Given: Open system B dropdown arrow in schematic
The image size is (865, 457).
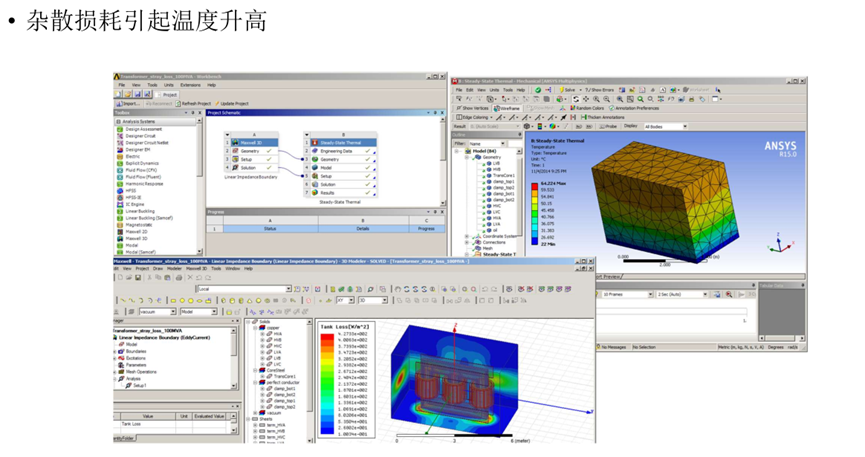Looking at the screenshot, I should 307,134.
